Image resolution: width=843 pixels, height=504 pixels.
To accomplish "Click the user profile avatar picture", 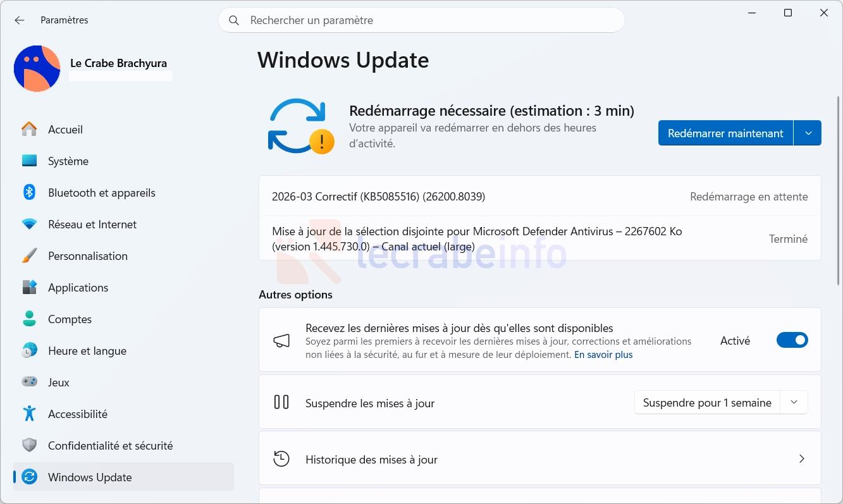I will point(37,68).
